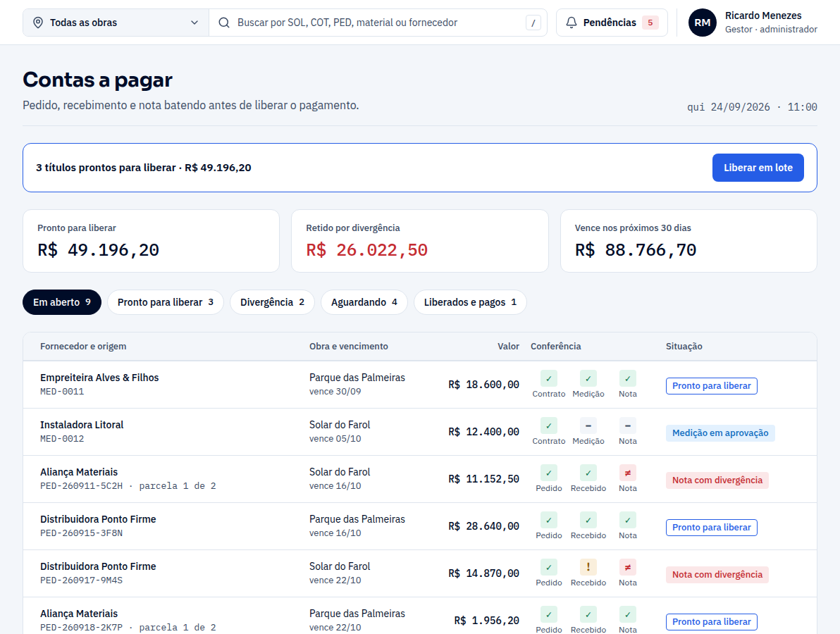Show the Aguardando tab
The width and height of the screenshot is (840, 634).
pos(364,302)
